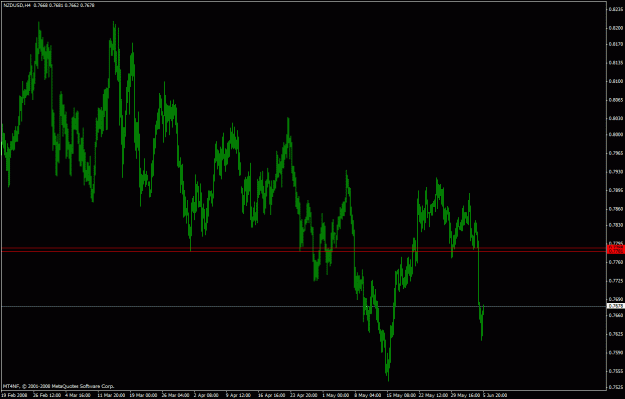Click the 0.7860 price scale label
The image size is (625, 399).
(616, 209)
